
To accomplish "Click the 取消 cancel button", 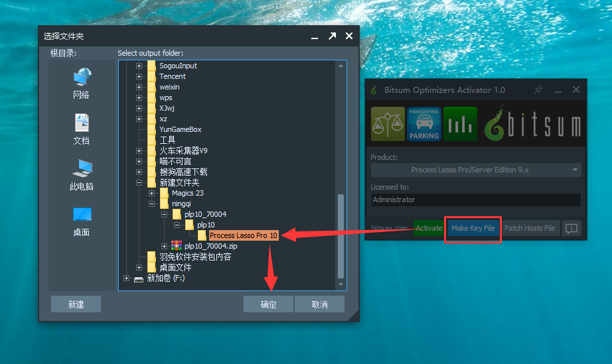I will (319, 304).
